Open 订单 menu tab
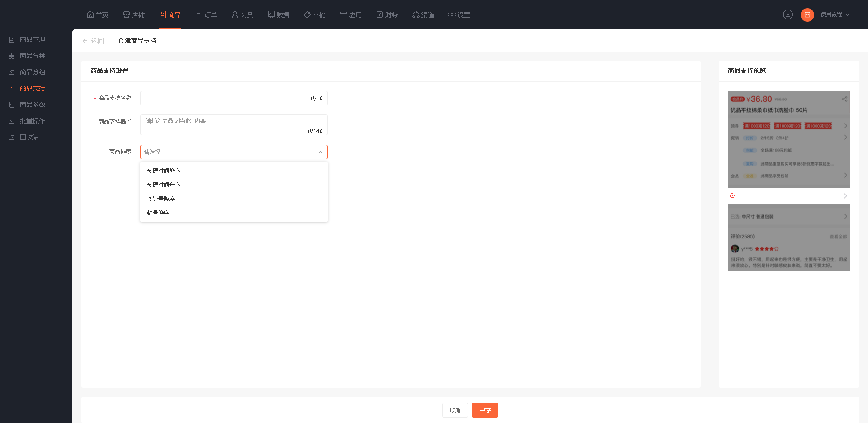 pyautogui.click(x=206, y=14)
